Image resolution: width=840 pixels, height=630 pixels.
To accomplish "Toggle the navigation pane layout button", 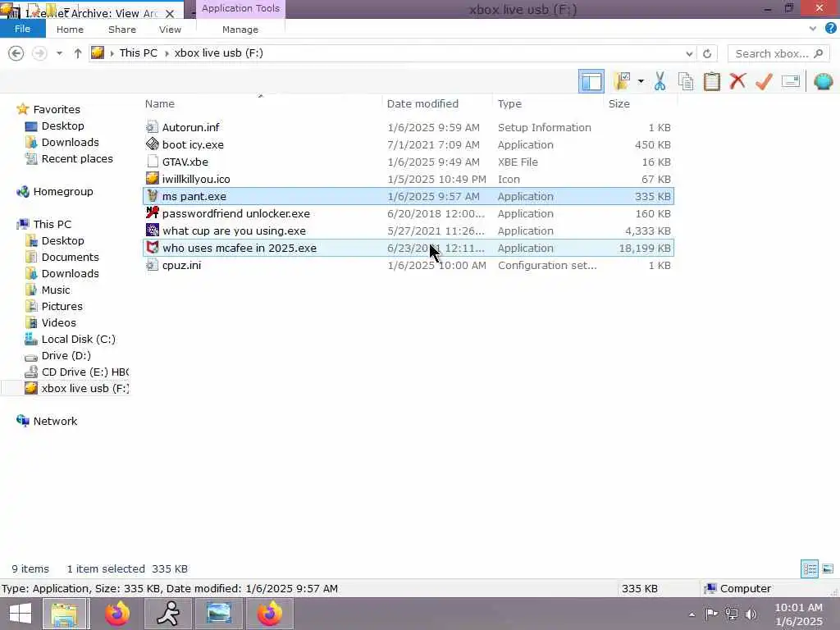I will point(591,81).
